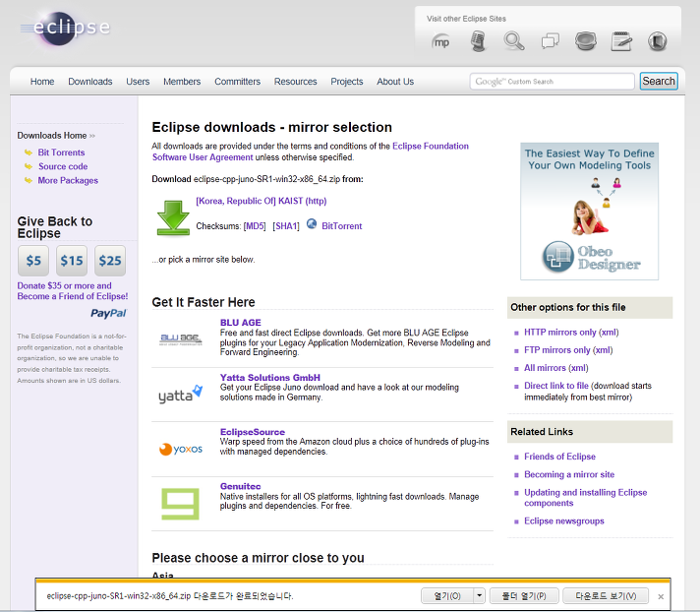Download from Korea KAIST http mirror

coord(262,201)
